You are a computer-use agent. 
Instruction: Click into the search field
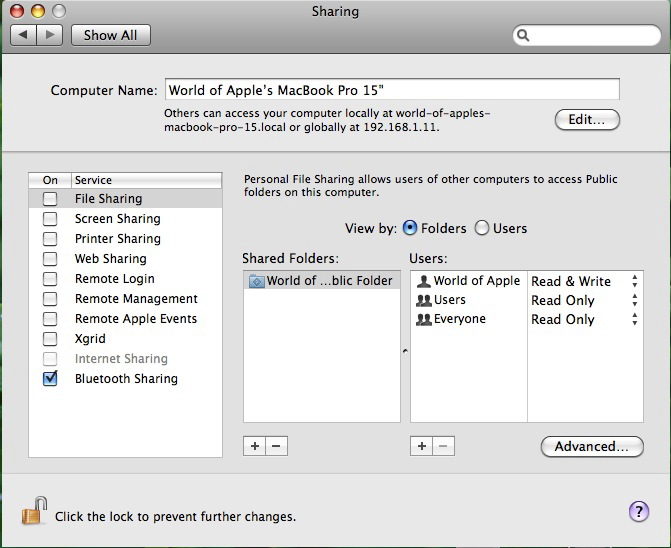(587, 35)
